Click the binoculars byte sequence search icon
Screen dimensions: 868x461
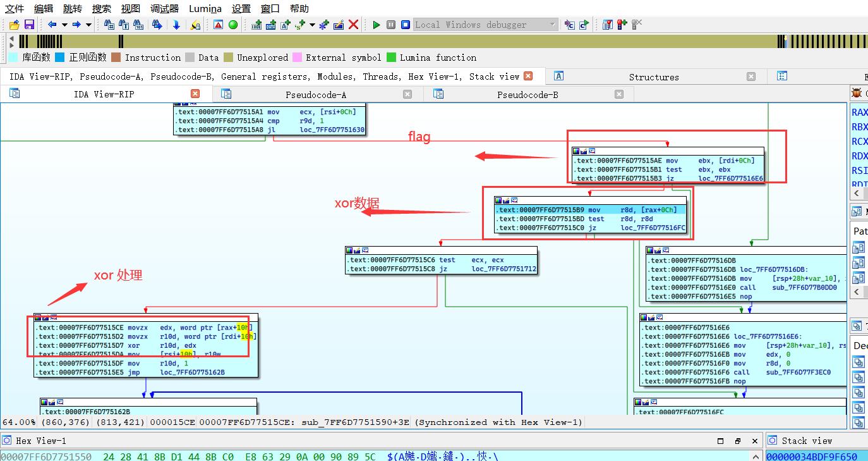pos(138,25)
